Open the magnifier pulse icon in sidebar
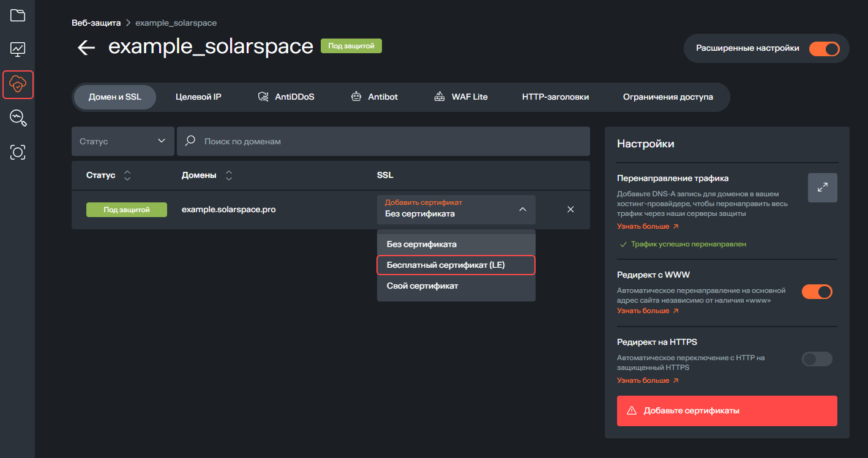Screen dimensions: 868x458 (18, 118)
